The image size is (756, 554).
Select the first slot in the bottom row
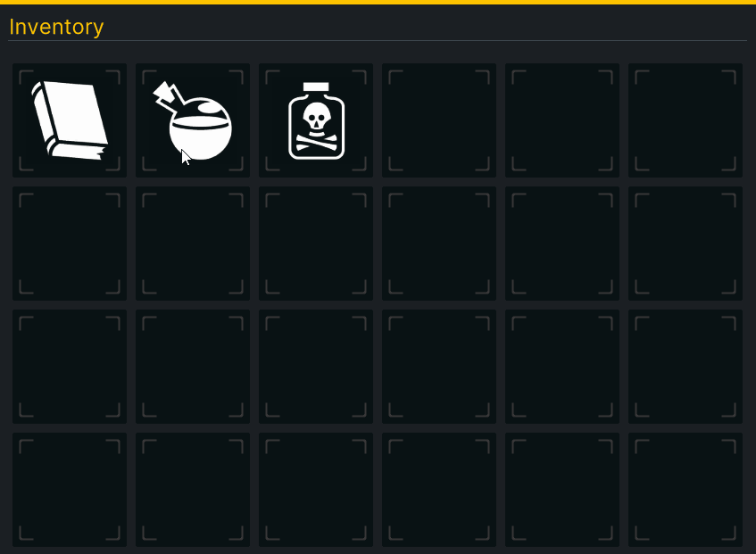(x=70, y=490)
